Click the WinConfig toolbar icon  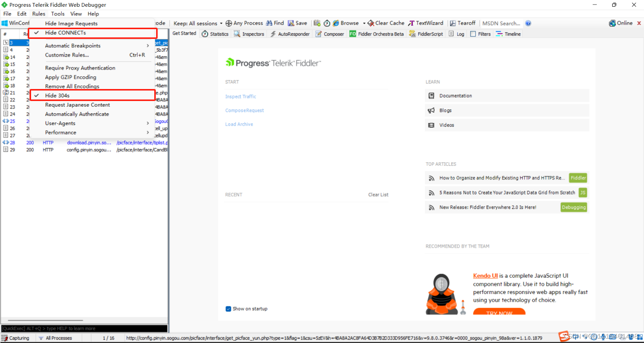[x=4, y=23]
